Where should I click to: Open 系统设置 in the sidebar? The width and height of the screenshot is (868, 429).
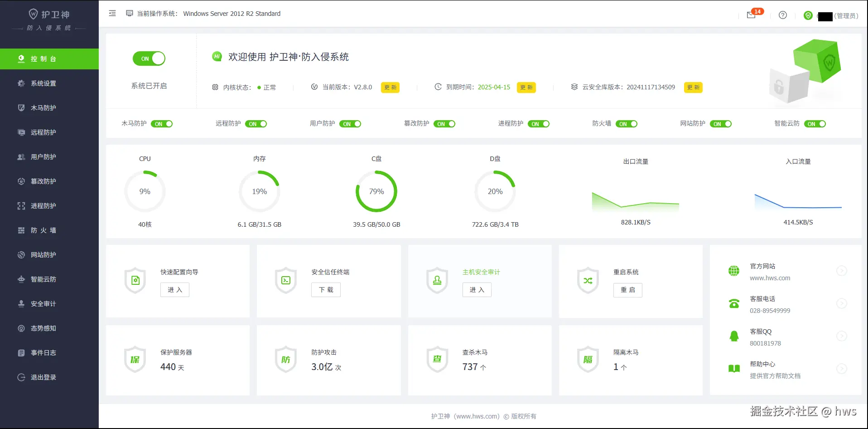pos(49,83)
